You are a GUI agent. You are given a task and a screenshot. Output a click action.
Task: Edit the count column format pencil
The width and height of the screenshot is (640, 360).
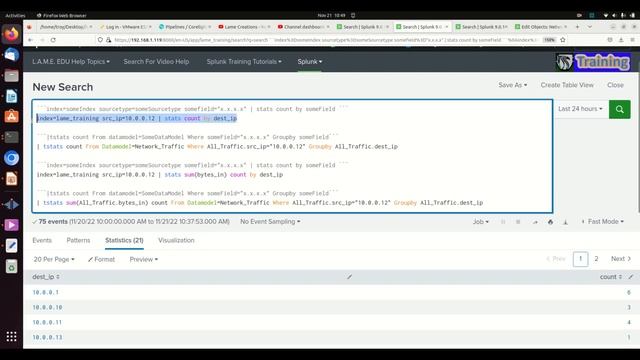(631, 277)
